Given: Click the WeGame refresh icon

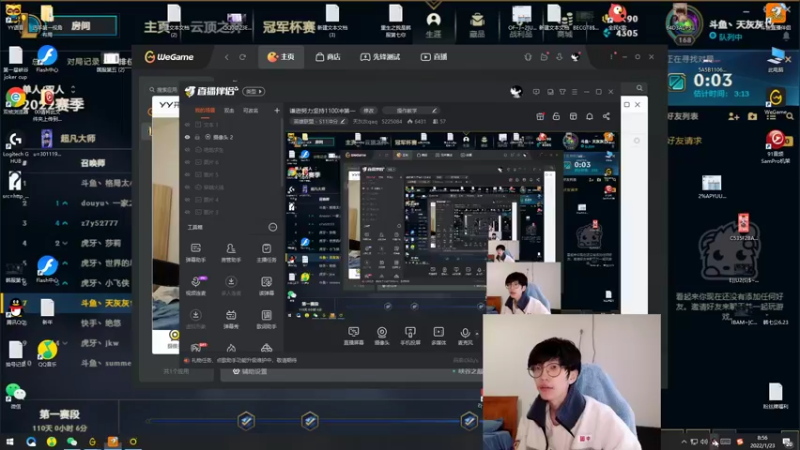Looking at the screenshot, I should [x=243, y=57].
